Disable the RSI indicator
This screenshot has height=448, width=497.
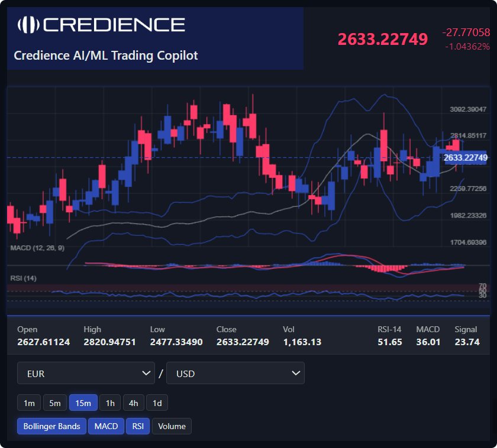point(138,426)
